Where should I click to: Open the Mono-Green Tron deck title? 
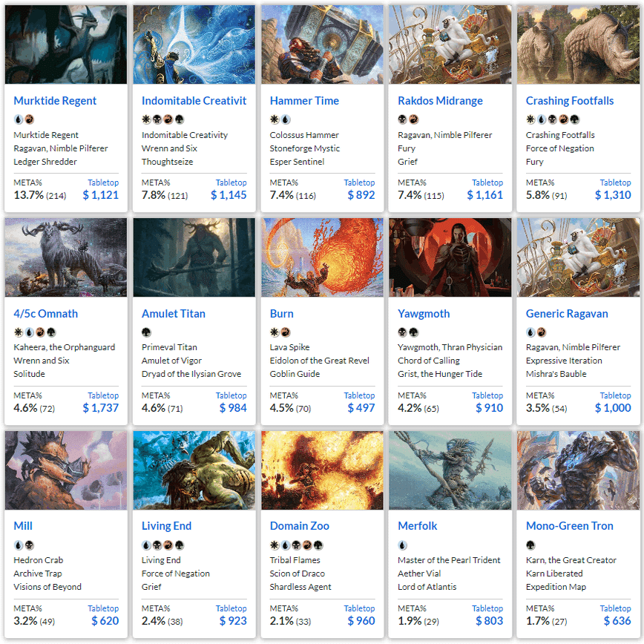click(x=570, y=526)
